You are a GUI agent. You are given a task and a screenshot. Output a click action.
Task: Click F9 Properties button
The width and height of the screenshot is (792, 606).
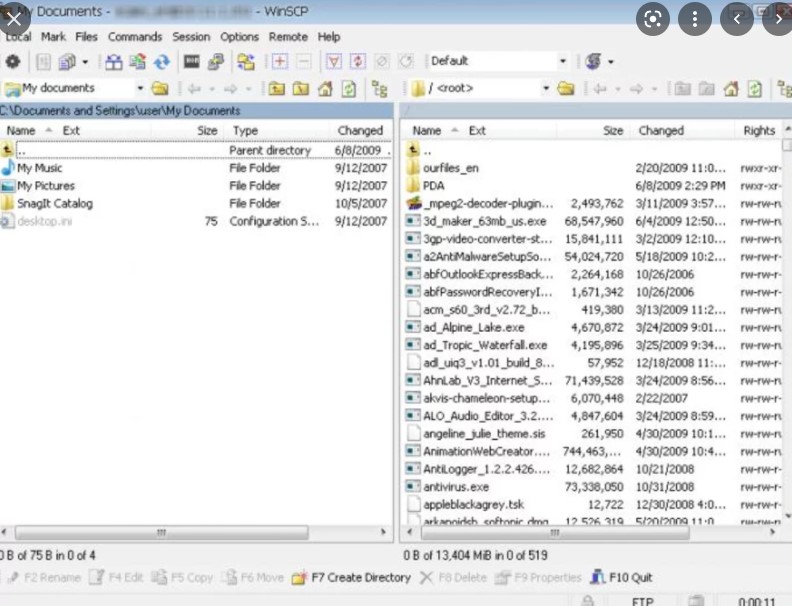click(x=538, y=577)
